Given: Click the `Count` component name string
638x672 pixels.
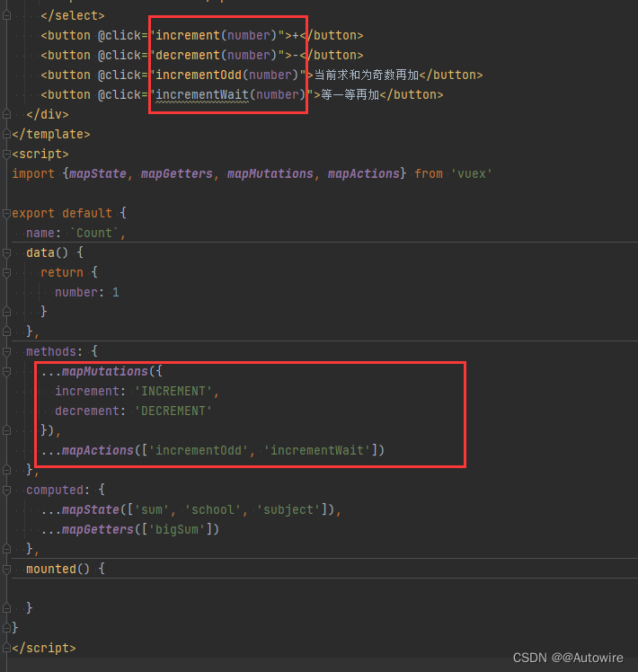Looking at the screenshot, I should (x=93, y=234).
